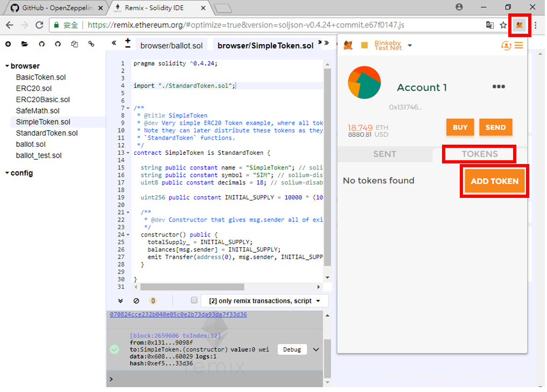The width and height of the screenshot is (547, 392).
Task: Click MetaMask fox logo in popup header
Action: pyautogui.click(x=348, y=45)
